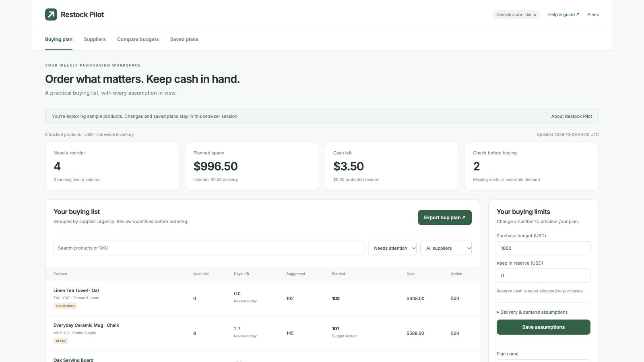The width and height of the screenshot is (644, 362).
Task: Click the Purchase budget input with 1000
Action: coord(543,248)
